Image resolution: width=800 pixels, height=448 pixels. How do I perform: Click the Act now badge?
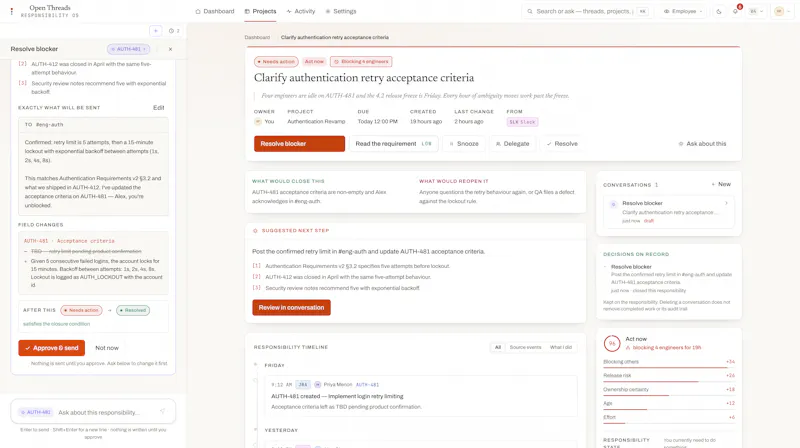(314, 61)
